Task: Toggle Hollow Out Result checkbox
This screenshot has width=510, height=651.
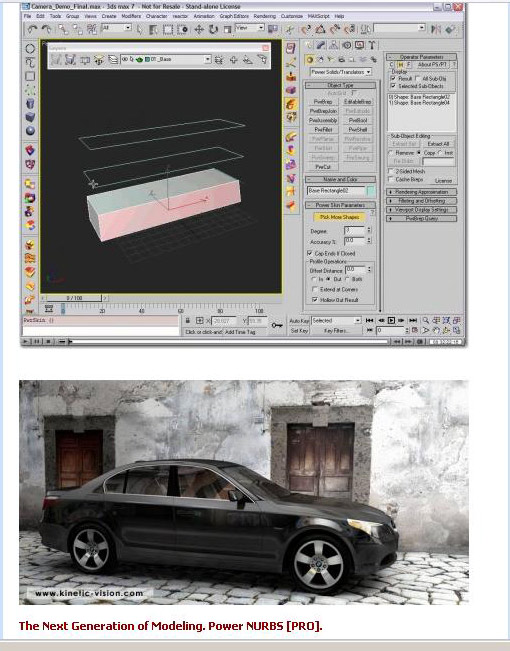Action: pos(315,300)
